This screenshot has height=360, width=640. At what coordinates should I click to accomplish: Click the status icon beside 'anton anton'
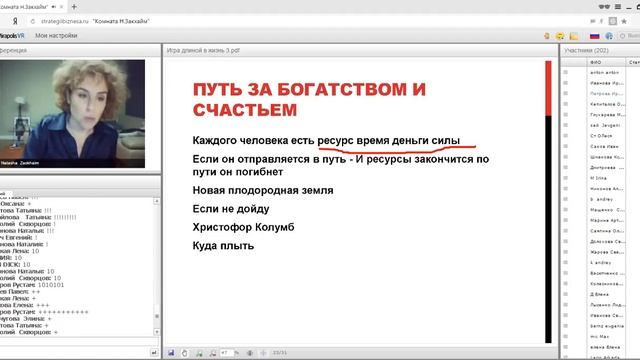tap(565, 72)
